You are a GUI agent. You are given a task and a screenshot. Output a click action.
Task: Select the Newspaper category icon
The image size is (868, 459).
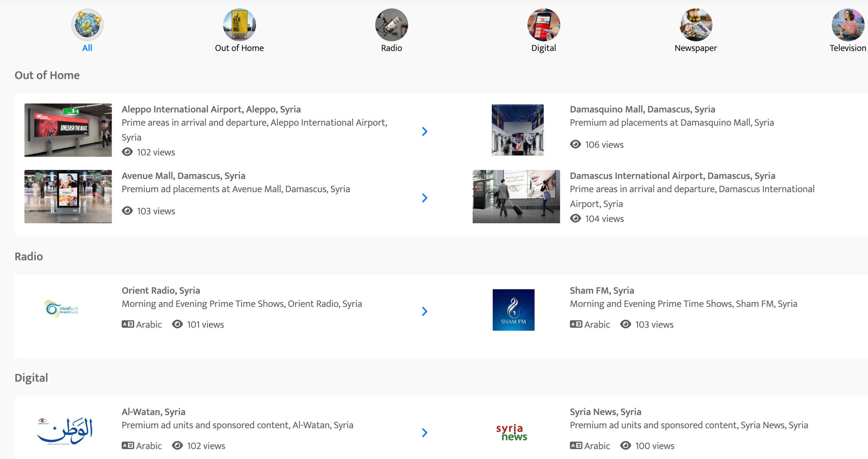[x=696, y=25]
